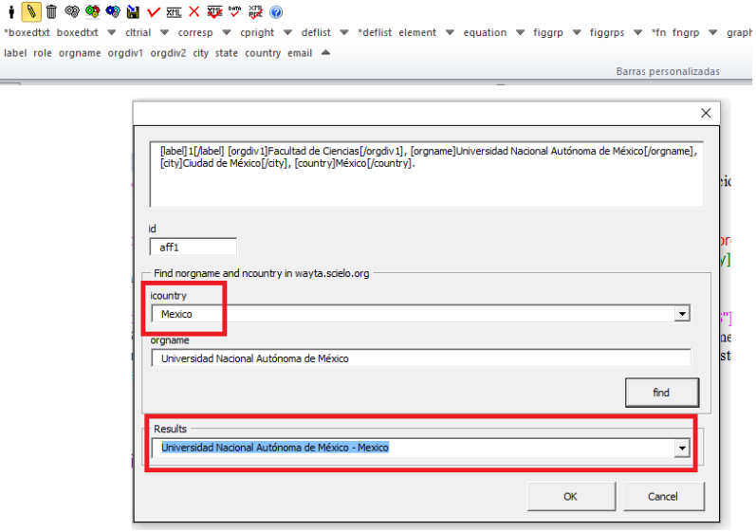Click the trash can delete icon
This screenshot has height=532, width=756.
(51, 12)
